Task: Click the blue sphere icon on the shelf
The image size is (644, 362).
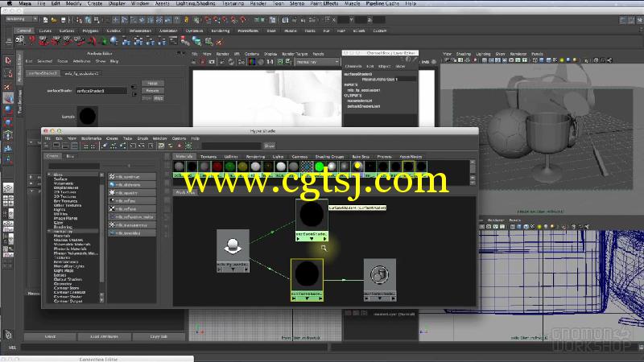Action: click(x=114, y=41)
